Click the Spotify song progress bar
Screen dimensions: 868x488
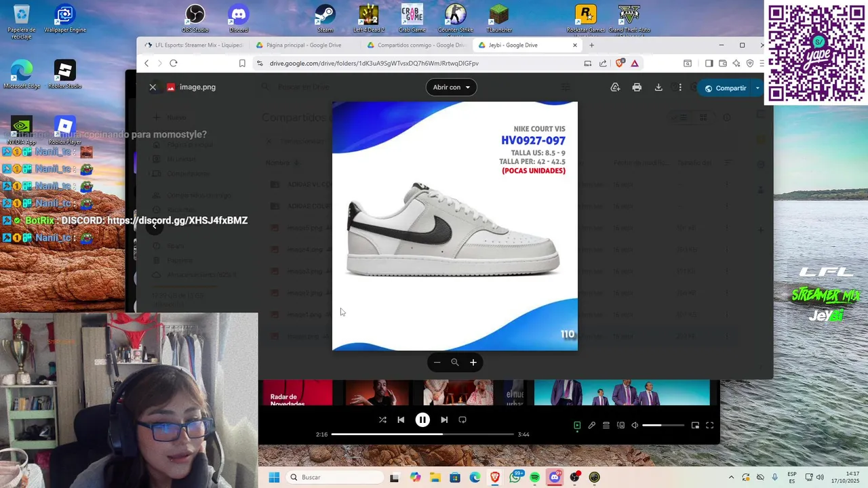422,434
